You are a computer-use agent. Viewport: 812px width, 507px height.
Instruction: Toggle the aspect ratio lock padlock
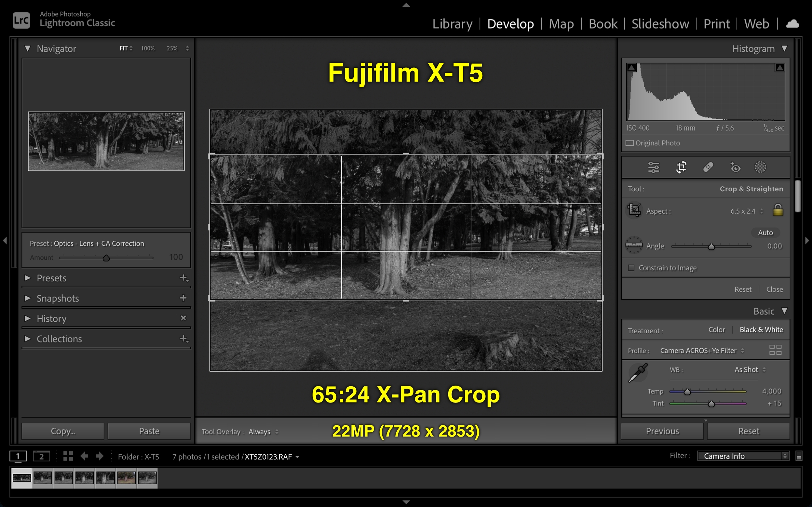(x=778, y=210)
